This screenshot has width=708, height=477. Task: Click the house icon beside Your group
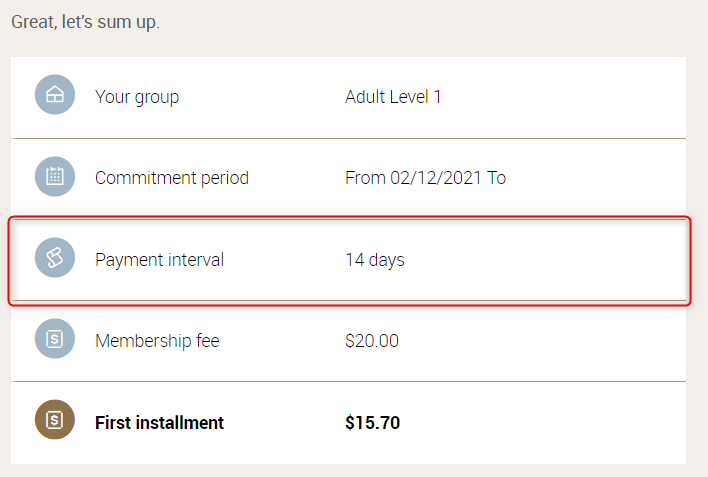[55, 97]
